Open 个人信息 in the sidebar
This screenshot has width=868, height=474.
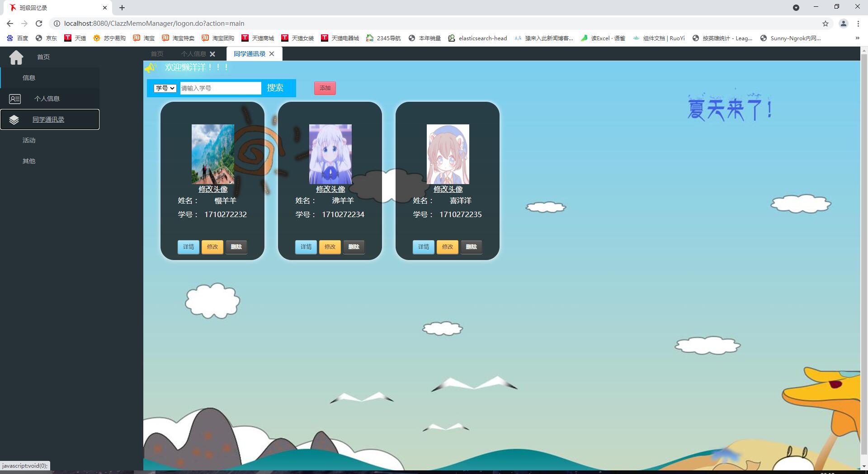click(50, 99)
